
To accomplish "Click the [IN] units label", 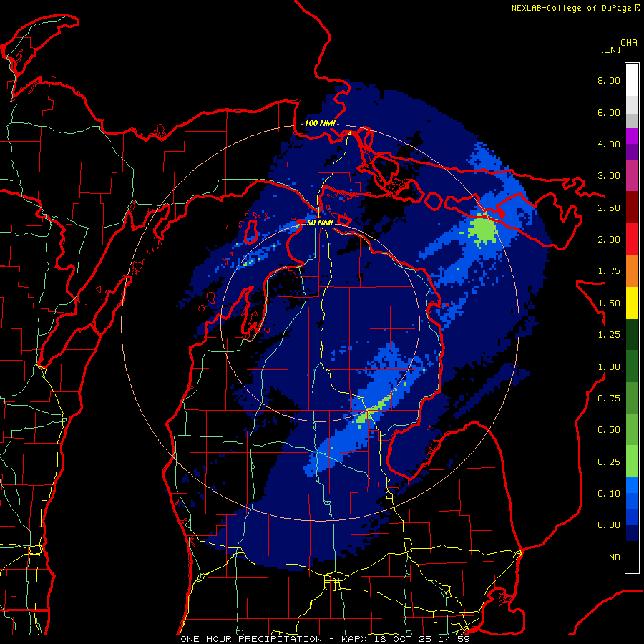I will [610, 49].
